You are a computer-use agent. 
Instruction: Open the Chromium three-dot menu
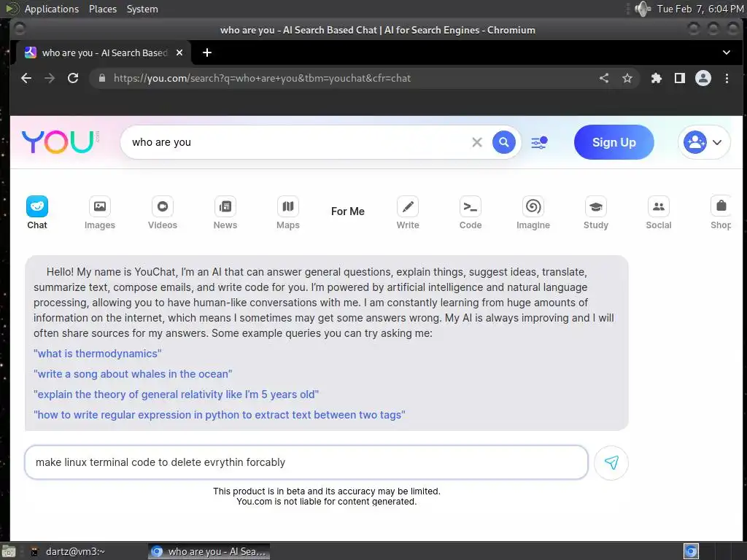click(727, 78)
